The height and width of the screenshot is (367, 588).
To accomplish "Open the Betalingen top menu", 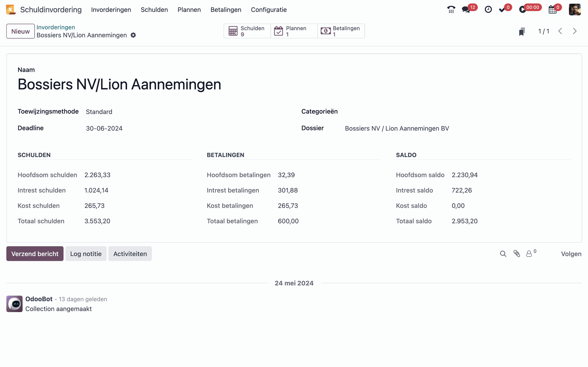I will pos(226,10).
